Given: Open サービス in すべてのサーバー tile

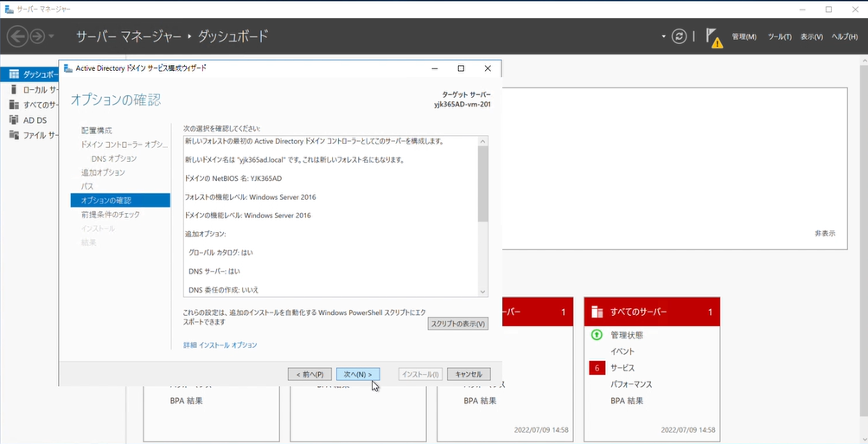Looking at the screenshot, I should tap(622, 368).
